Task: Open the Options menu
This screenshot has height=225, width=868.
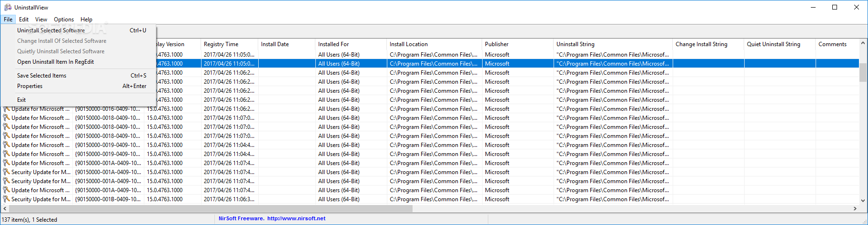Action: pyautogui.click(x=64, y=20)
